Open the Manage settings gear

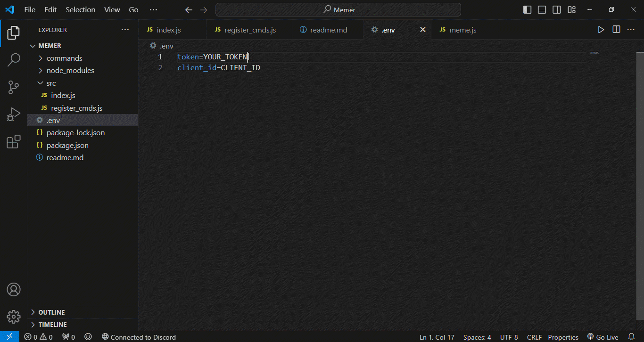click(14, 317)
